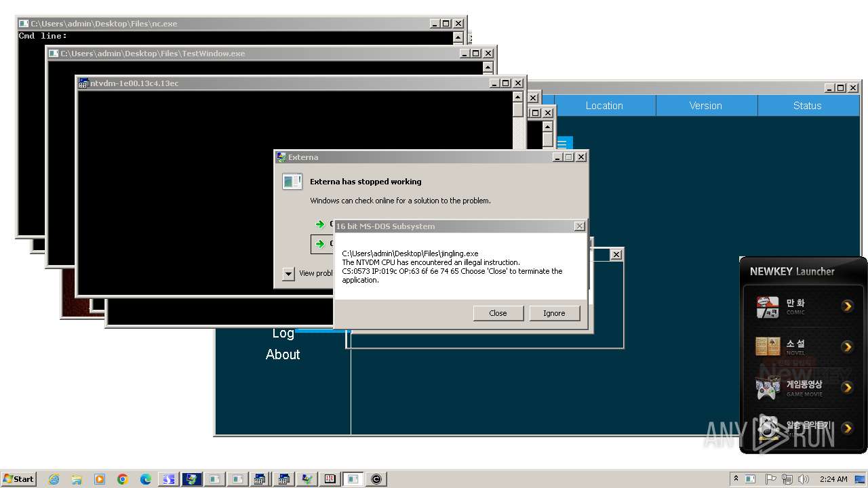The height and width of the screenshot is (488, 868).
Task: Open Google Chrome from the taskbar
Action: click(123, 479)
